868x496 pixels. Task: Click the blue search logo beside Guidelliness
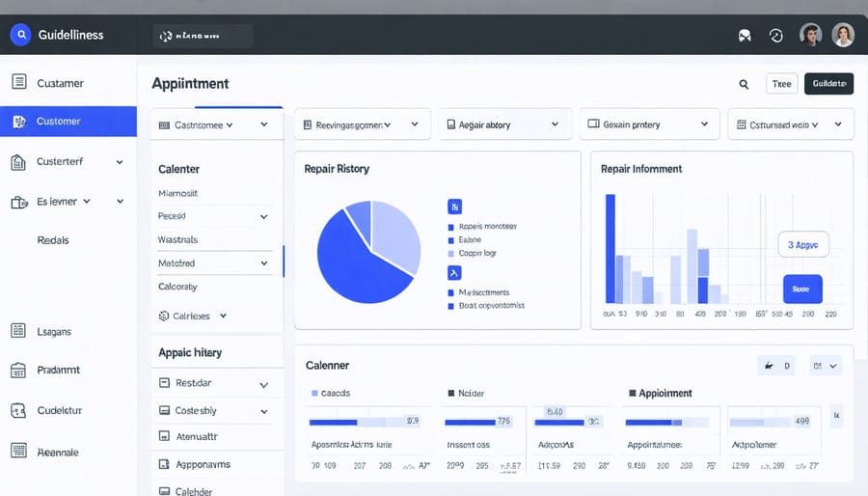tap(19, 35)
